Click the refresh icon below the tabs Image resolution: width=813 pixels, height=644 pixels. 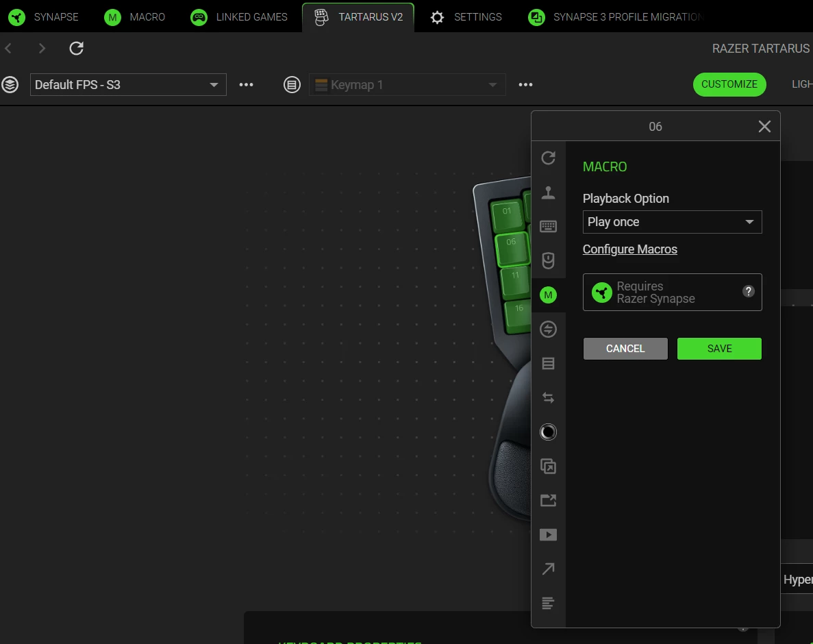(76, 48)
